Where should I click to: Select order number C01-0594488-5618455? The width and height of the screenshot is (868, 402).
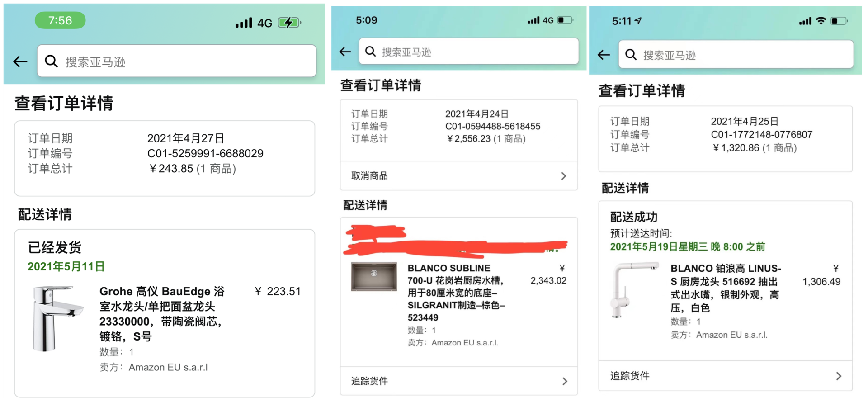click(493, 126)
